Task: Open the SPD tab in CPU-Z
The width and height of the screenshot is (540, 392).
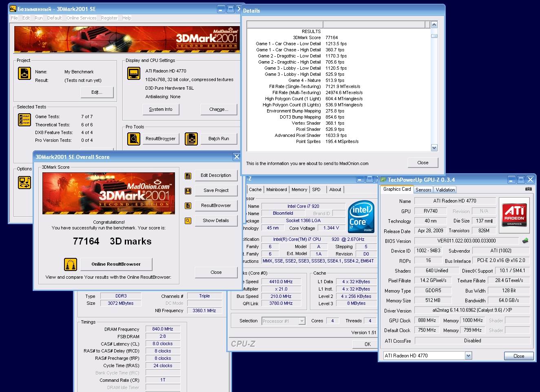Action: 316,189
